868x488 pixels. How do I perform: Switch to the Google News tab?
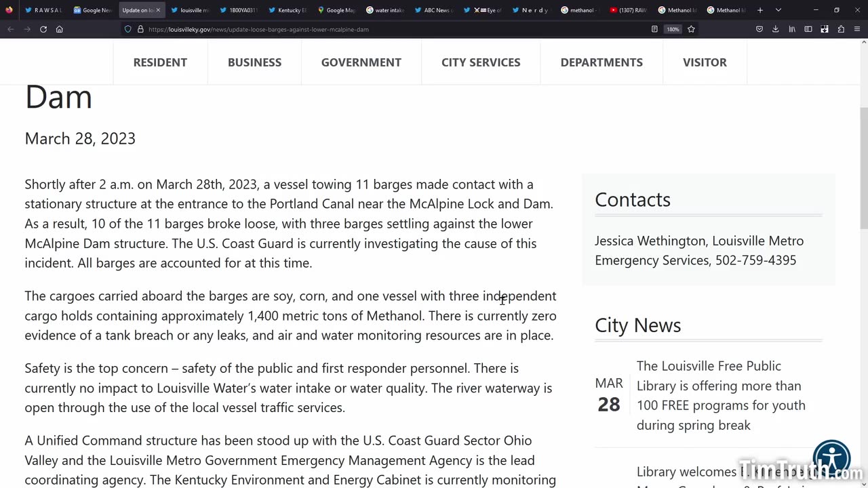pos(92,10)
